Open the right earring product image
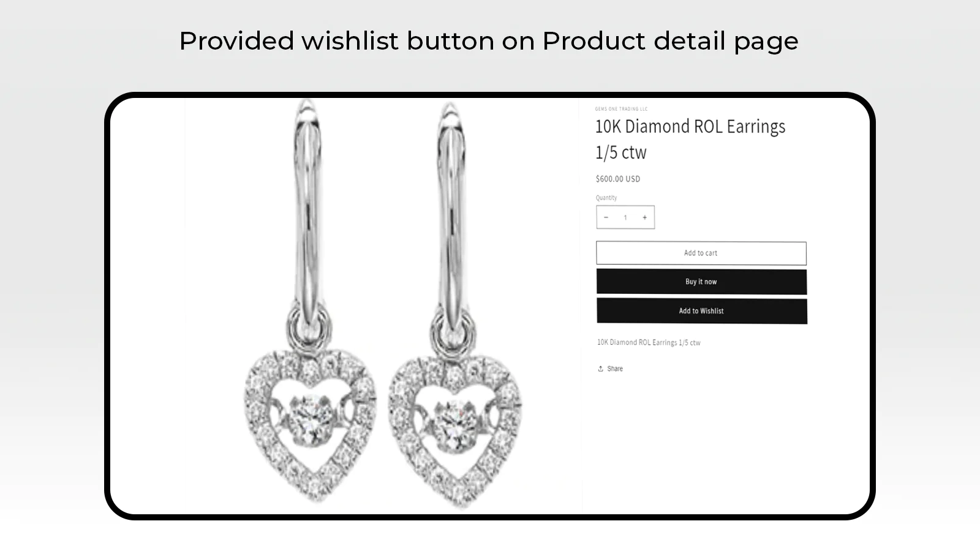 [x=454, y=303]
